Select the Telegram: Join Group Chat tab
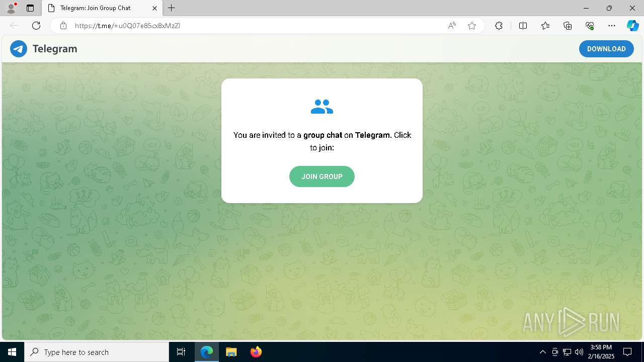The width and height of the screenshot is (644, 362). coord(102,8)
